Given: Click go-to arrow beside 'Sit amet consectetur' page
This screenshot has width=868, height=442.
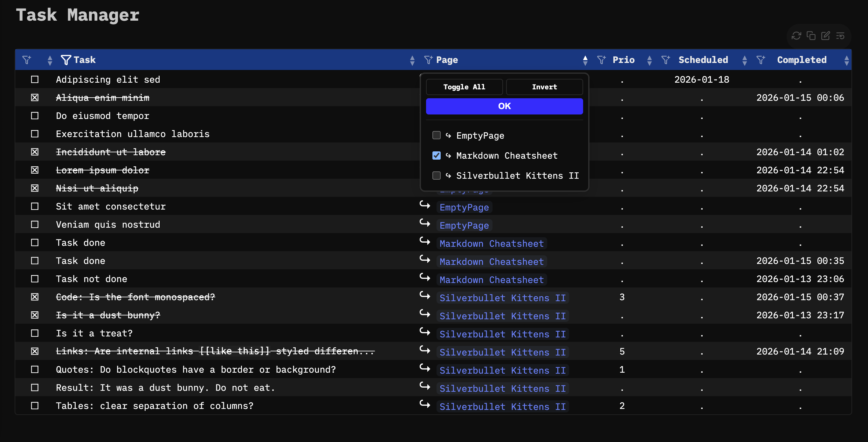Looking at the screenshot, I should click(x=424, y=205).
